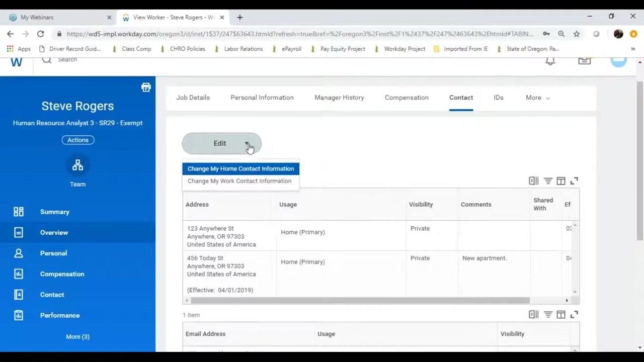Open the Team org chart icon
The width and height of the screenshot is (644, 362).
(77, 165)
